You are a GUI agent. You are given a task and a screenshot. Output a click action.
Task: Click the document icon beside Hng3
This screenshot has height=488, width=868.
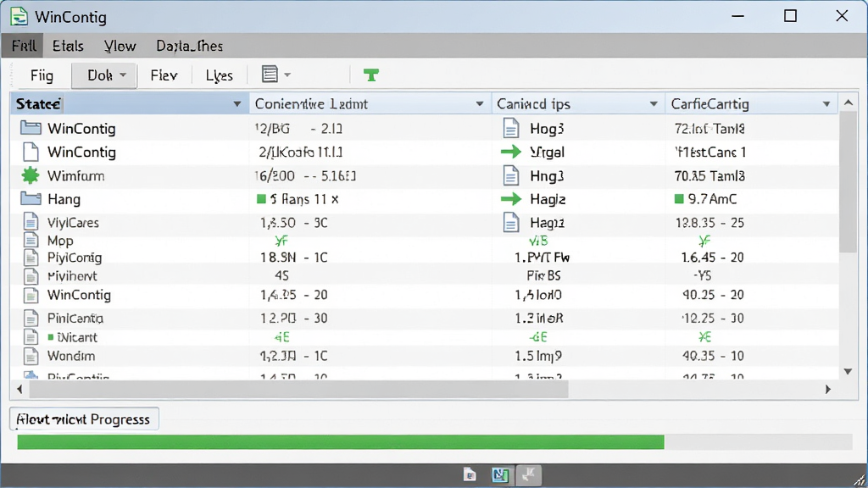(x=511, y=176)
